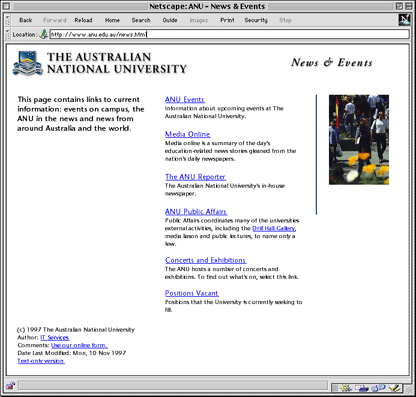
Task: Open Discussions icon in component bar
Action: pyautogui.click(x=378, y=388)
